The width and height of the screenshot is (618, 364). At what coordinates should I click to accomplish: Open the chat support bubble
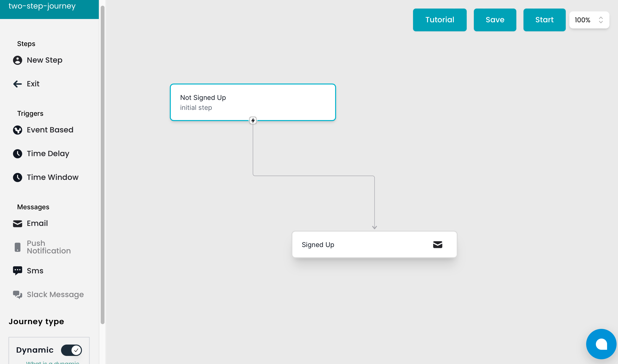tap(601, 344)
